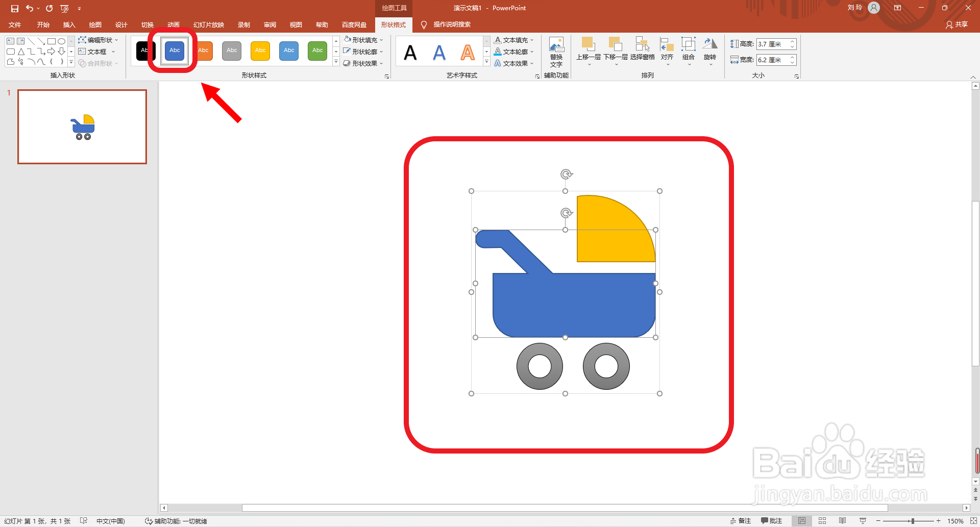Open the 对齐 align menu
Screen dimensions: 980x527
pos(667,52)
